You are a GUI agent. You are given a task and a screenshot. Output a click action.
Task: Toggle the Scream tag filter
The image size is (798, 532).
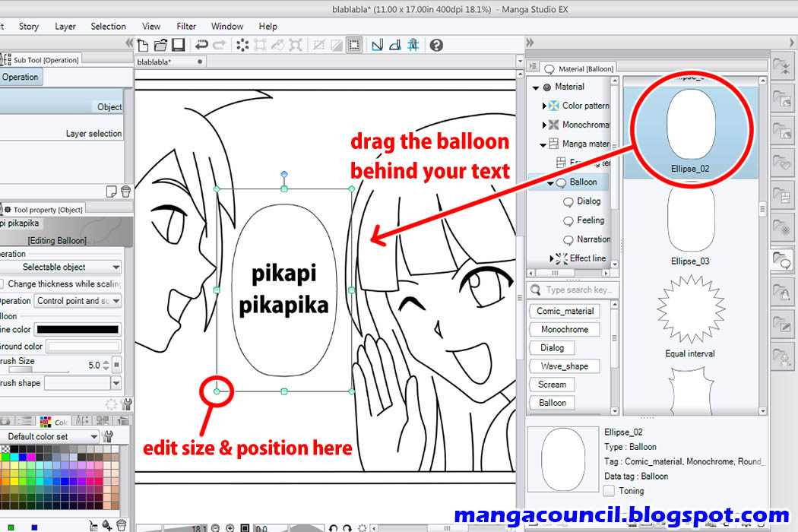pos(553,385)
